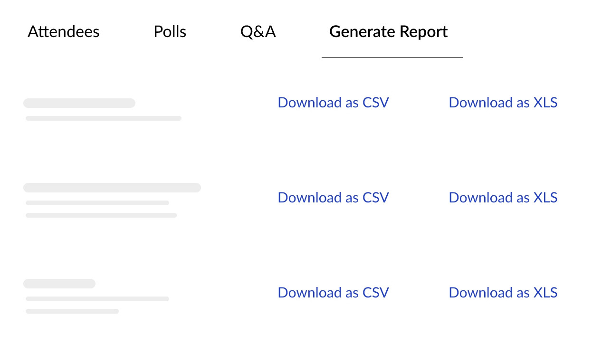Viewport: 592px width, 364px height.
Task: Click third report's shorter bottom placeholder line
Action: click(72, 311)
